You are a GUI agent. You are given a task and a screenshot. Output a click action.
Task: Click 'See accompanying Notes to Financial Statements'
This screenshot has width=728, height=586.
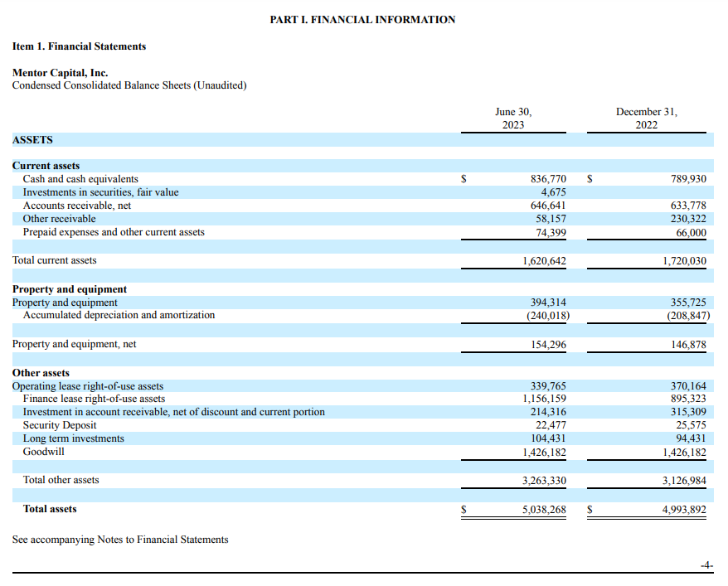point(120,540)
